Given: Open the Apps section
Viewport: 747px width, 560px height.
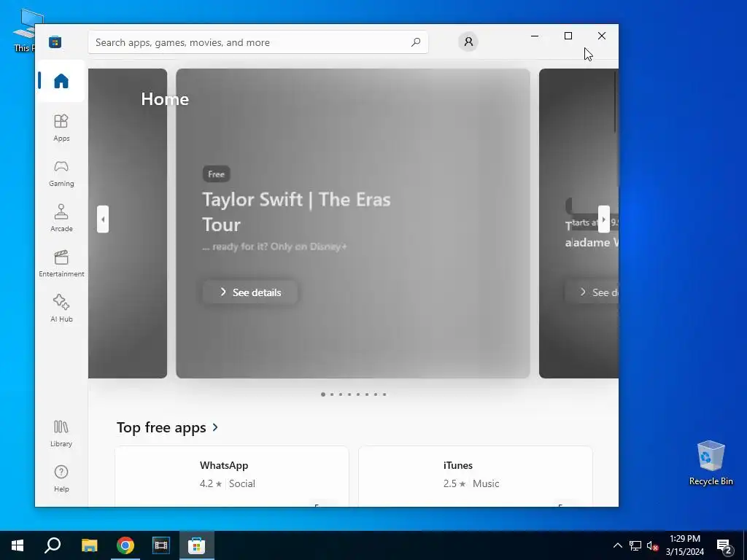Looking at the screenshot, I should coord(61,128).
